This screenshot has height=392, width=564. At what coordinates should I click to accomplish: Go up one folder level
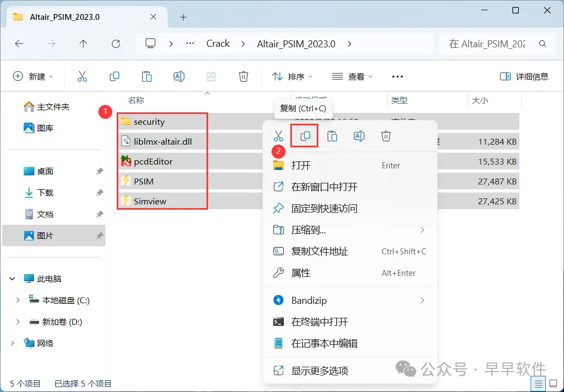pos(83,44)
